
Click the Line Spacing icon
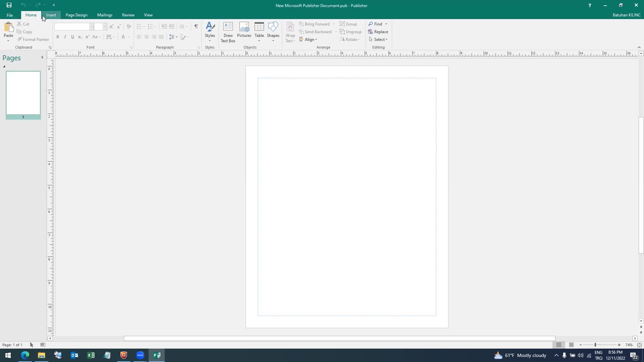tap(171, 37)
